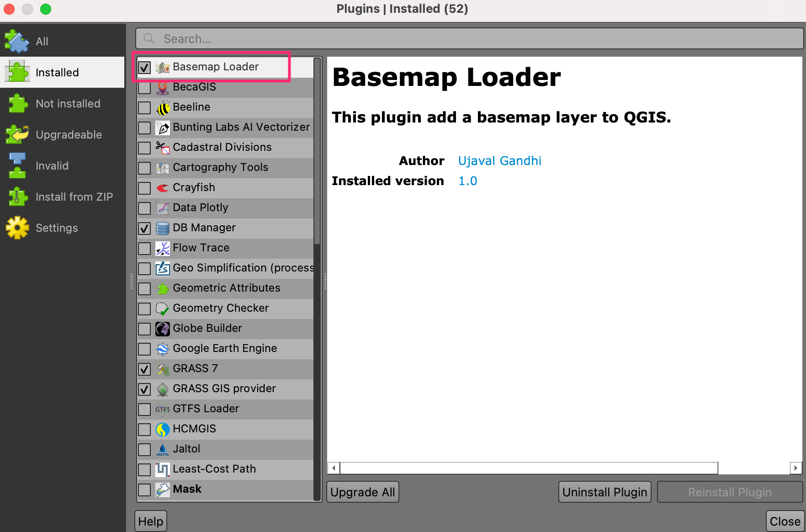
Task: Click the BecaGIS plugin icon
Action: pos(163,87)
